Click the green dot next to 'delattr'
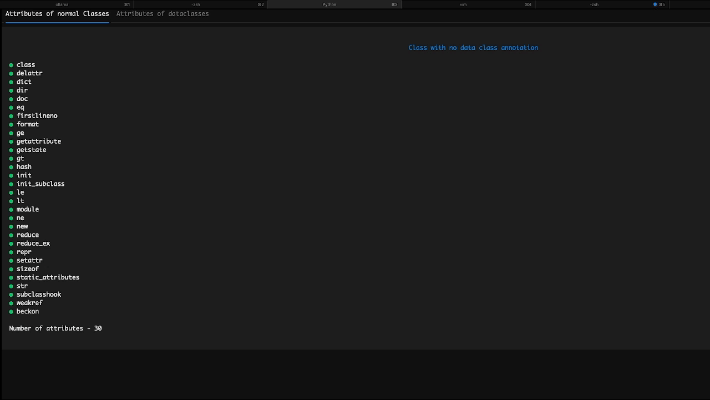Screen dimensions: 710x400 pos(11,73)
